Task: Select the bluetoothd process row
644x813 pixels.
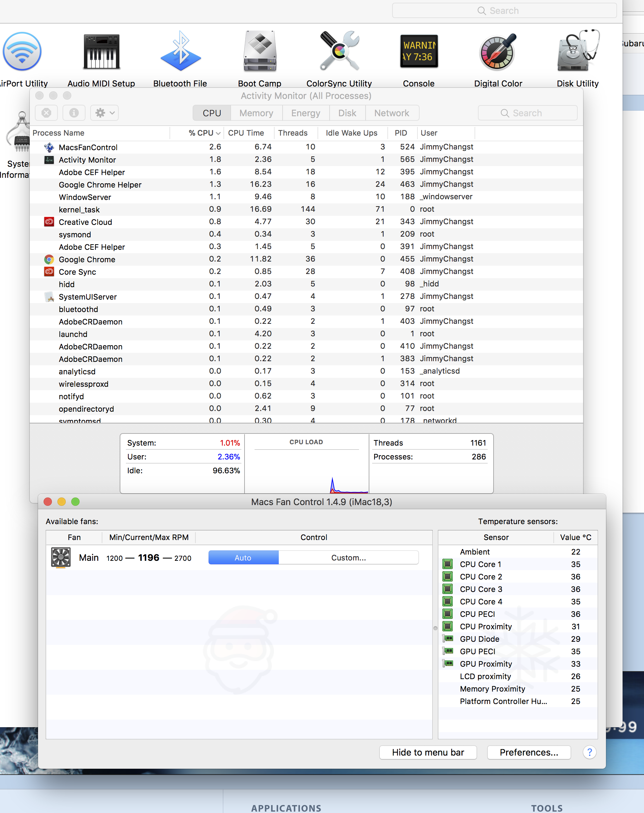Action: coord(306,309)
